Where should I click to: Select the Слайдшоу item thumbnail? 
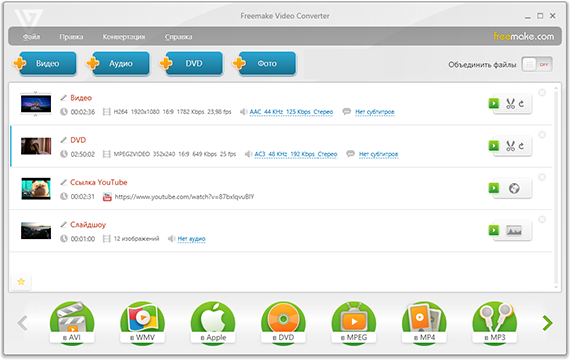pyautogui.click(x=36, y=231)
